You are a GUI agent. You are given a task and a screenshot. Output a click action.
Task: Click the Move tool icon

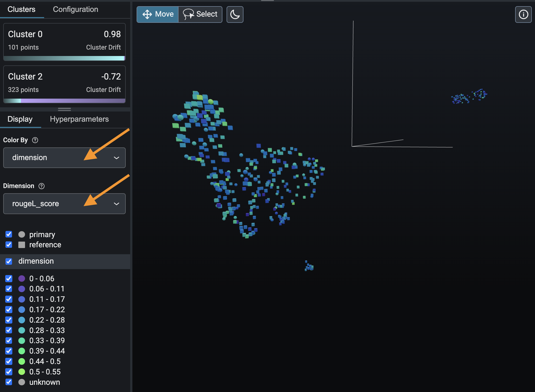click(147, 14)
